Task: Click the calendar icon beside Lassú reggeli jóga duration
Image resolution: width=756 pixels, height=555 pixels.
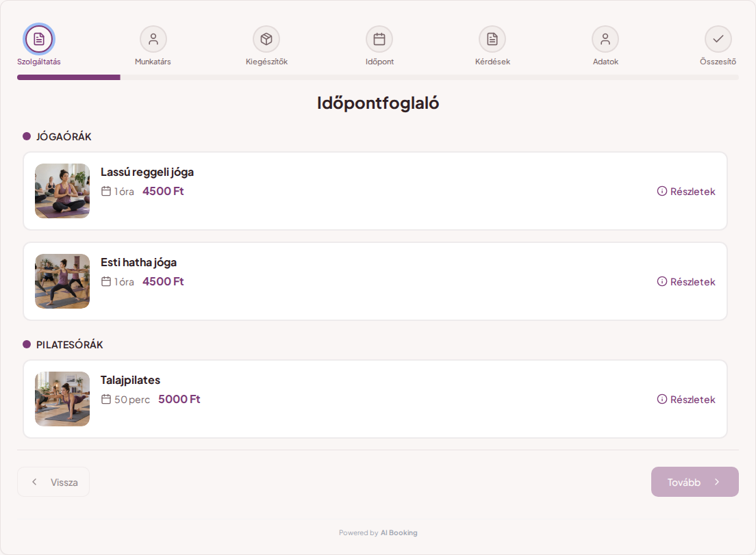Action: 106,191
